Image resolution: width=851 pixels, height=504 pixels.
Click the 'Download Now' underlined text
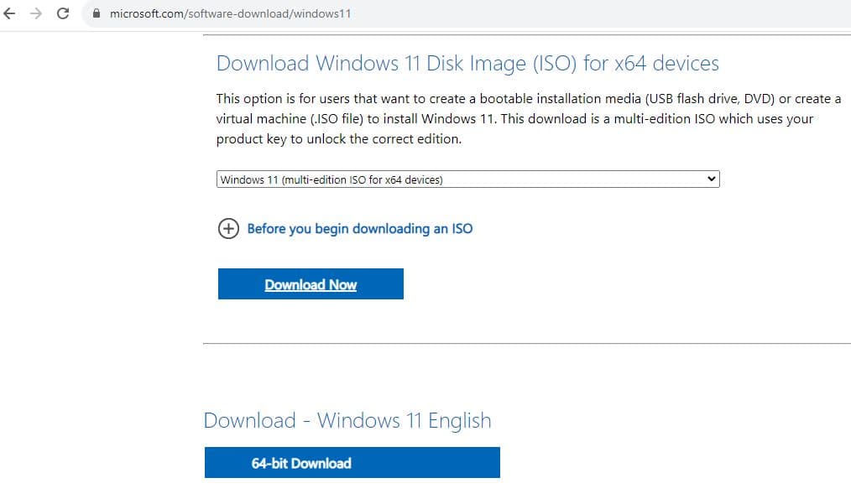point(311,285)
